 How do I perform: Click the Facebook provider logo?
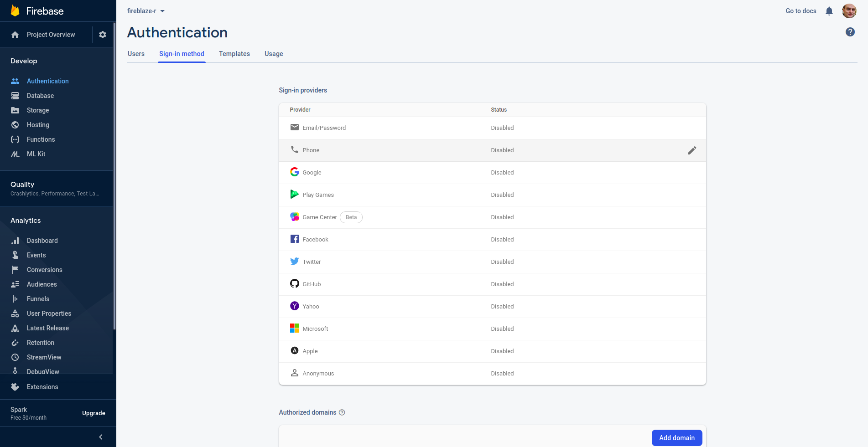295,239
